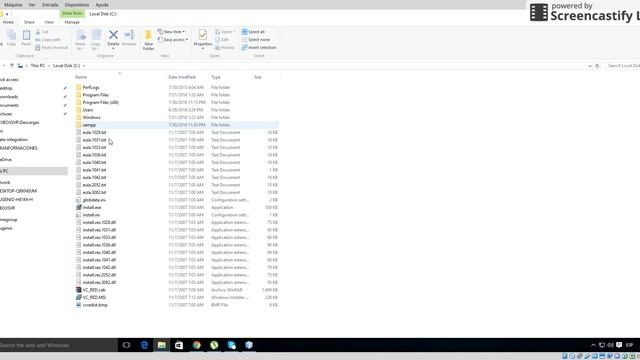The height and width of the screenshot is (360, 640).
Task: Open the Máquina menu of VirtualBox
Action: (x=13, y=5)
